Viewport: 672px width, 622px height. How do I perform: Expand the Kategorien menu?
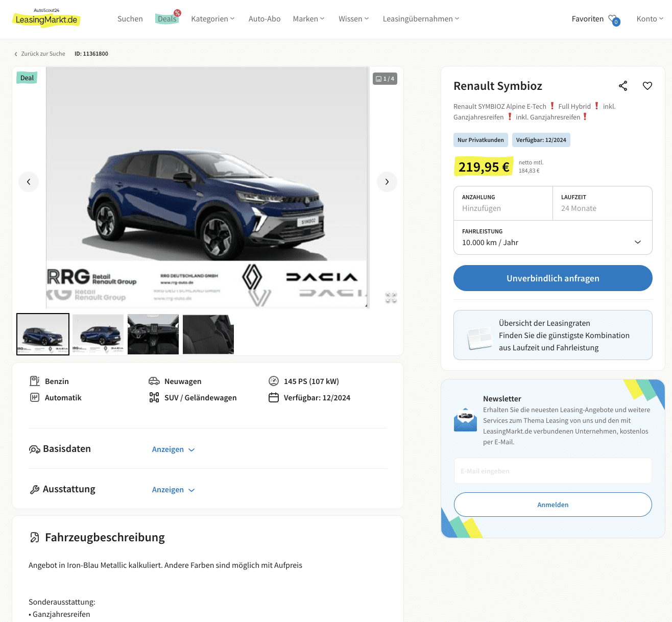click(213, 19)
